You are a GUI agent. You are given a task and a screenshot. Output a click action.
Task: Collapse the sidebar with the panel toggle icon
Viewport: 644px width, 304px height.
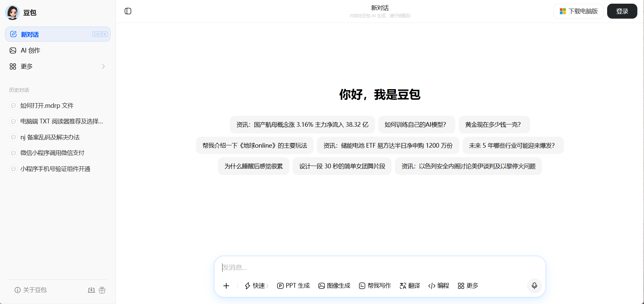tap(128, 11)
